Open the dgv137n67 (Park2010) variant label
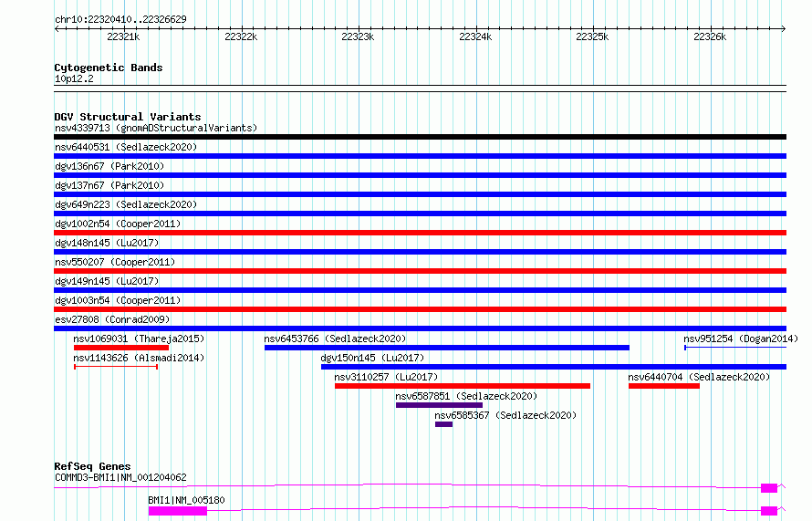The height and width of the screenshot is (521, 812). tap(109, 185)
